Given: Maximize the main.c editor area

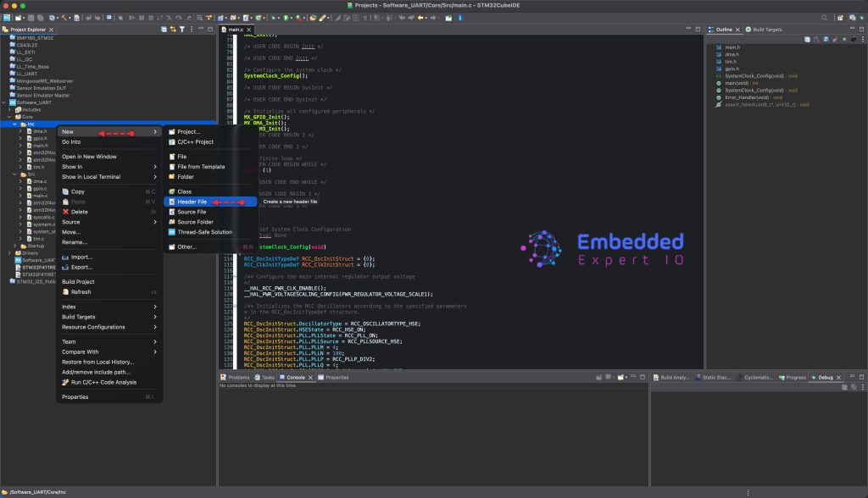Looking at the screenshot, I should pyautogui.click(x=698, y=29).
